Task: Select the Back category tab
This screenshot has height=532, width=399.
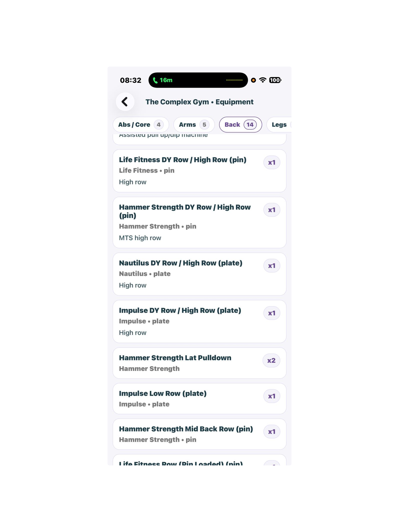Action: pyautogui.click(x=240, y=125)
